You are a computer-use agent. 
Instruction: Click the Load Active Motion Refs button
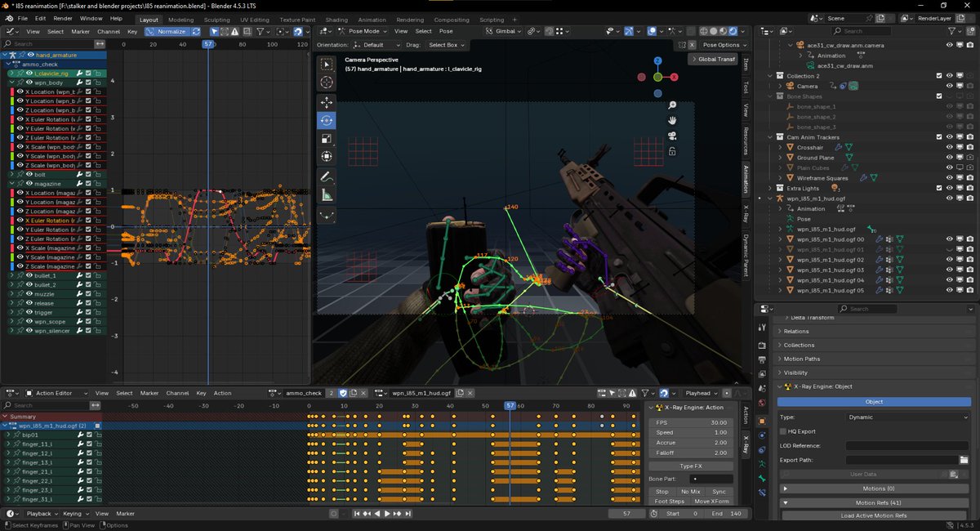[873, 515]
